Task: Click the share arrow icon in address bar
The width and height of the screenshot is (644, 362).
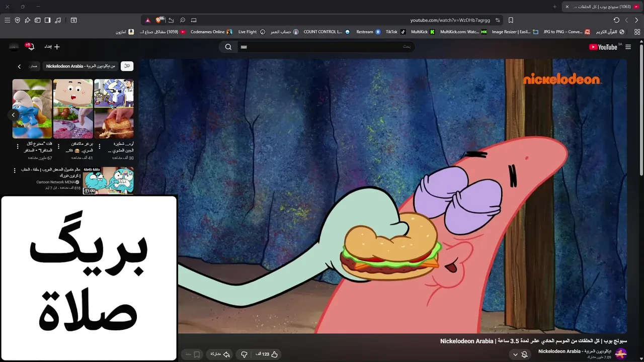Action: coord(171,20)
